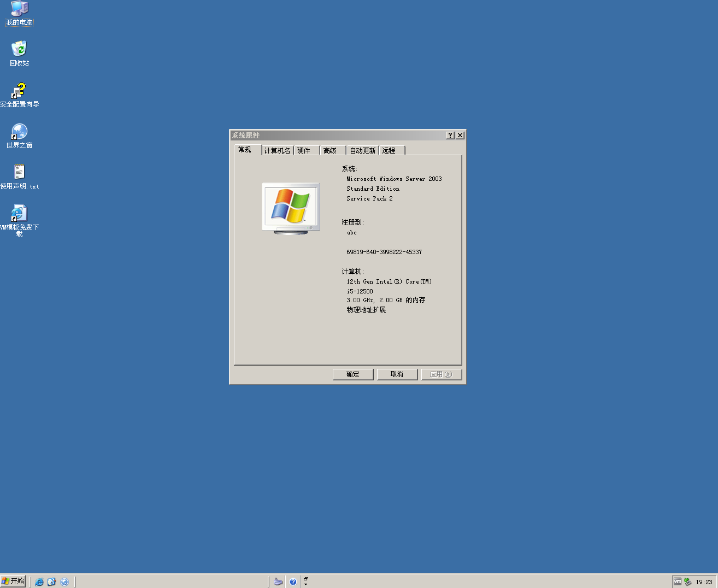Image resolution: width=718 pixels, height=588 pixels.
Task: Click the Standard Edition text
Action: [x=373, y=189]
